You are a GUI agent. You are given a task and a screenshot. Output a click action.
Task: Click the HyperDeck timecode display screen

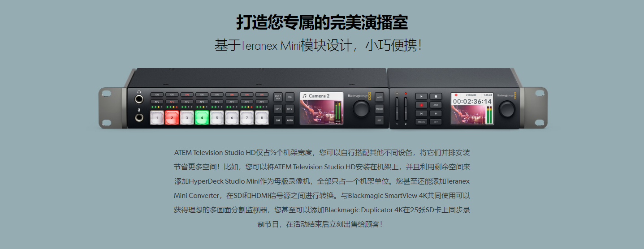(x=472, y=108)
